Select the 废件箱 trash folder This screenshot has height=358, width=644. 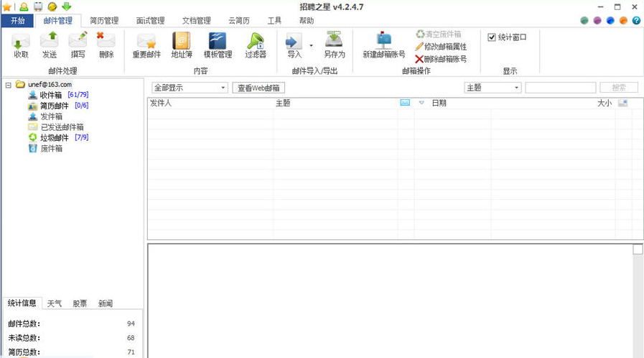[51, 148]
